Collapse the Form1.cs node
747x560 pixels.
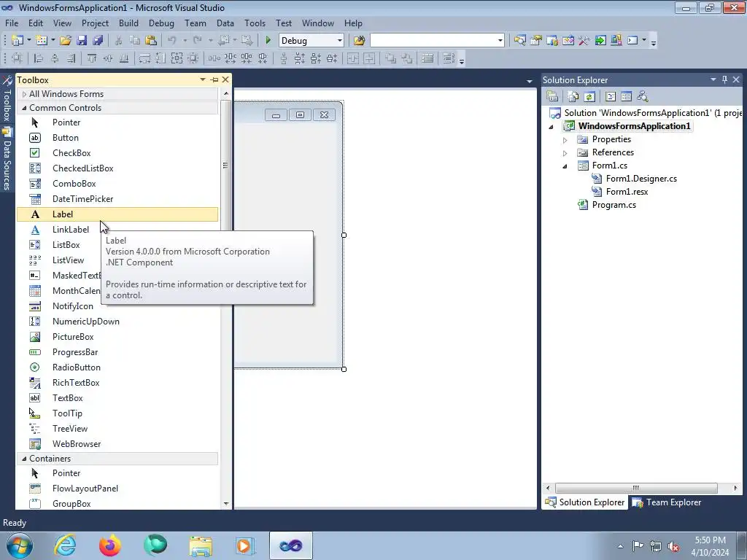565,166
